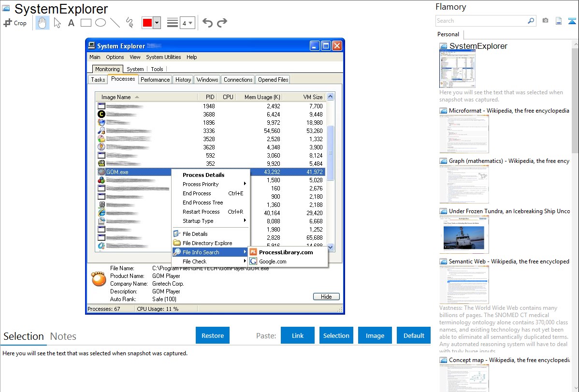Click the Flamory logo beside SystemExplorer title
This screenshot has width=579, height=392.
pyautogui.click(x=6, y=8)
